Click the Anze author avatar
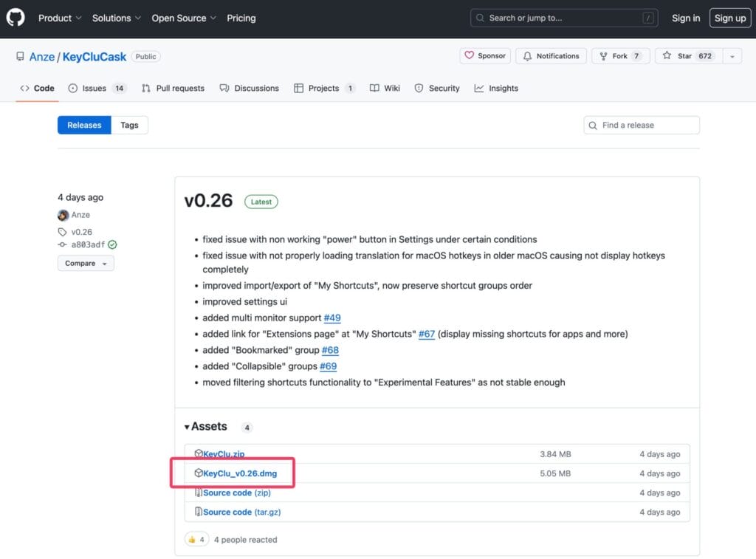The width and height of the screenshot is (756, 559). [63, 215]
